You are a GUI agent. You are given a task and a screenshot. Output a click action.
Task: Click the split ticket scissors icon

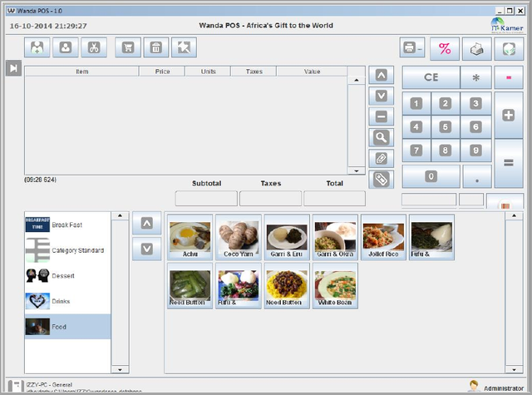coord(93,47)
